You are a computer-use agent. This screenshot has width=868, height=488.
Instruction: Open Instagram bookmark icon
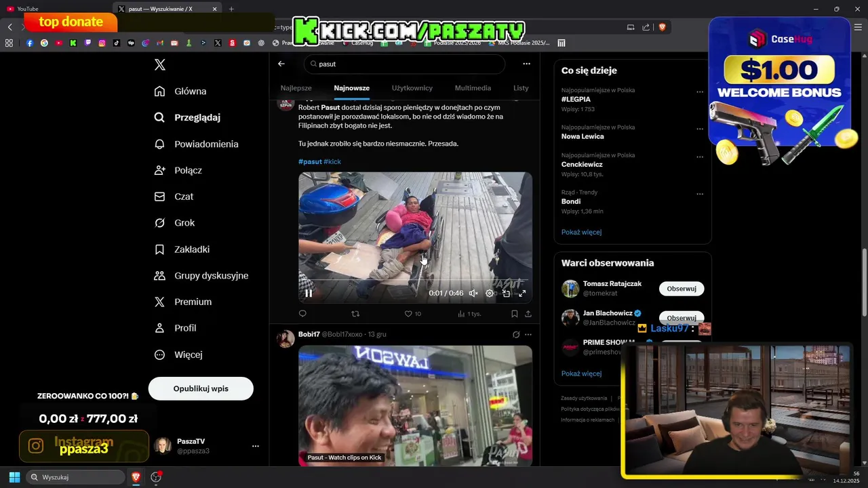(102, 43)
